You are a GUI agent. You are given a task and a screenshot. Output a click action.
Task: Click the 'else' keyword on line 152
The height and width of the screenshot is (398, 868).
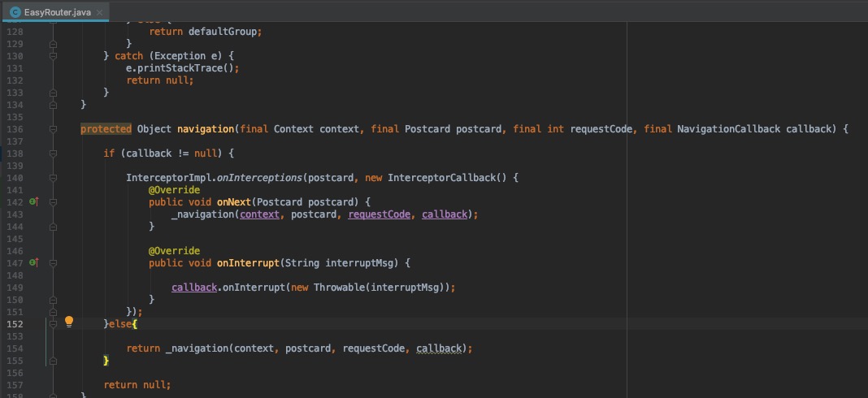point(120,324)
